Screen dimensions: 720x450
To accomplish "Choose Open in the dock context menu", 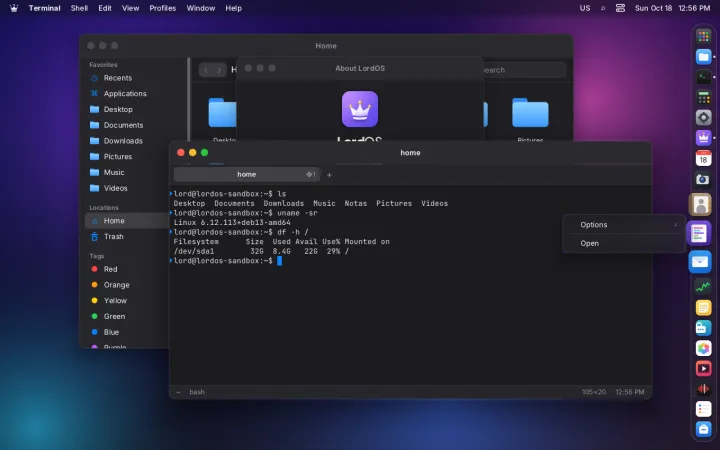I will 624,243.
